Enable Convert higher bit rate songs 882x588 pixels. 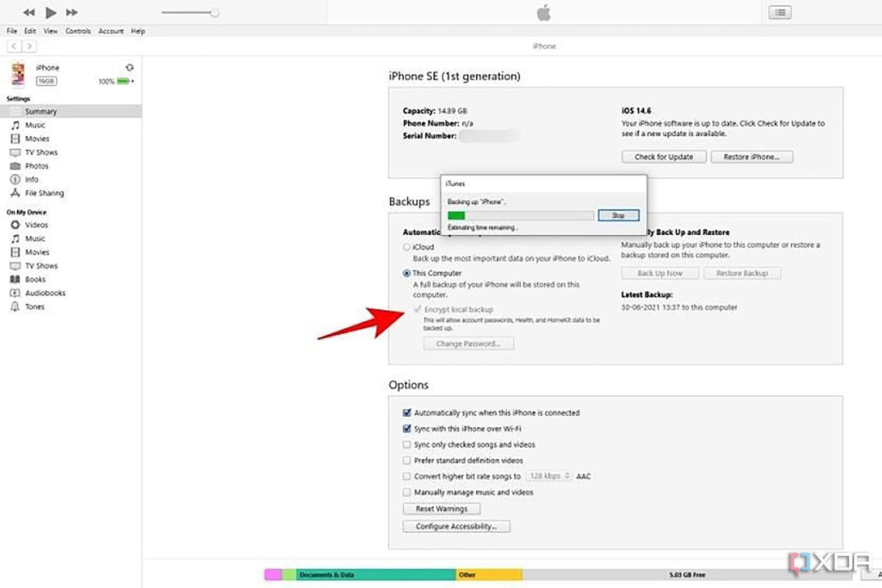[407, 476]
